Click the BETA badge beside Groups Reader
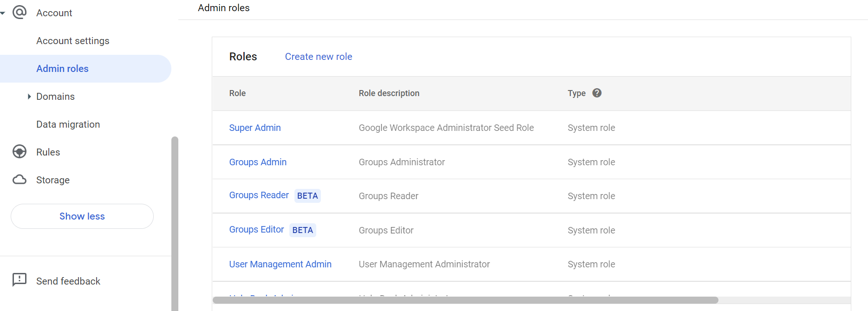Screen dimensions: 868x311 click(307, 196)
